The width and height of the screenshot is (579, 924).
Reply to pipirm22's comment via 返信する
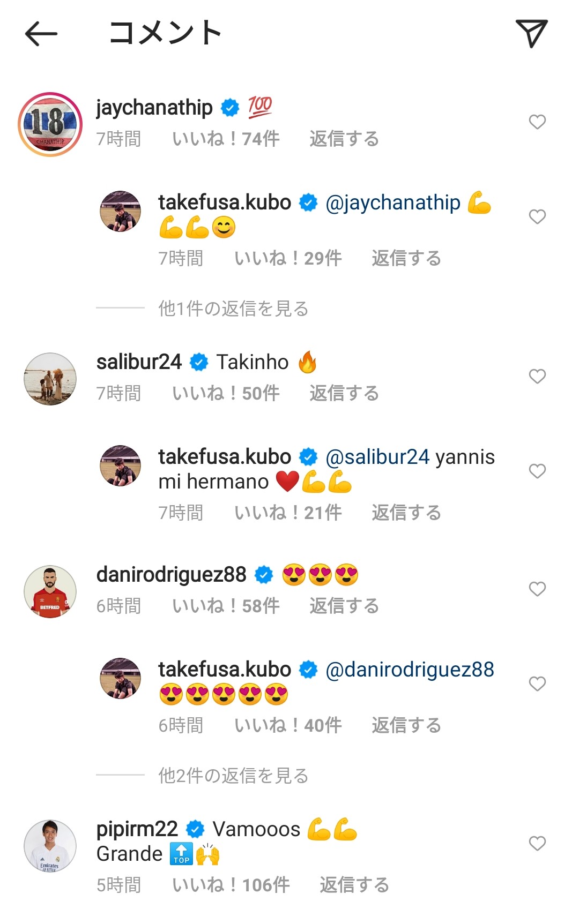(354, 885)
